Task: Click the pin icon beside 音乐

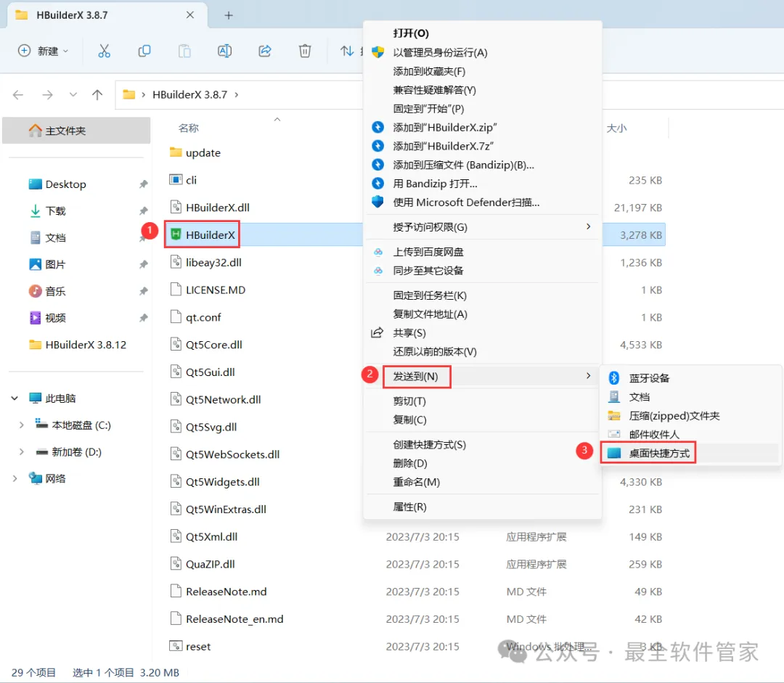Action: [144, 291]
